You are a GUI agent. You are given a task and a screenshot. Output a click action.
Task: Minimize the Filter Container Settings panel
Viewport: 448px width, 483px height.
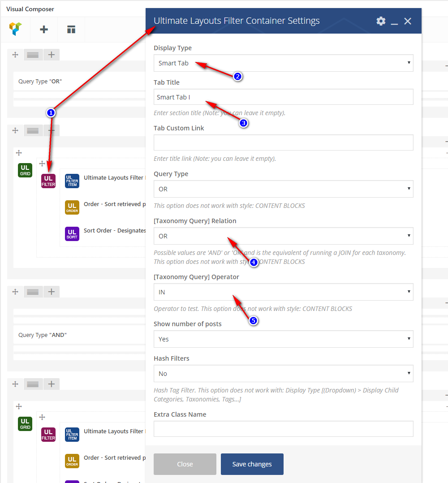pos(394,22)
